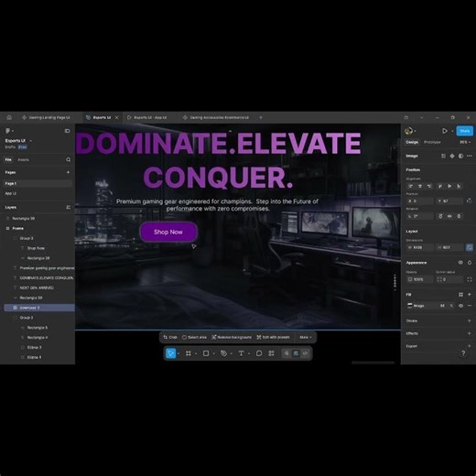Open the Esports UI - App UI tab
The height and width of the screenshot is (476, 476).
147,117
